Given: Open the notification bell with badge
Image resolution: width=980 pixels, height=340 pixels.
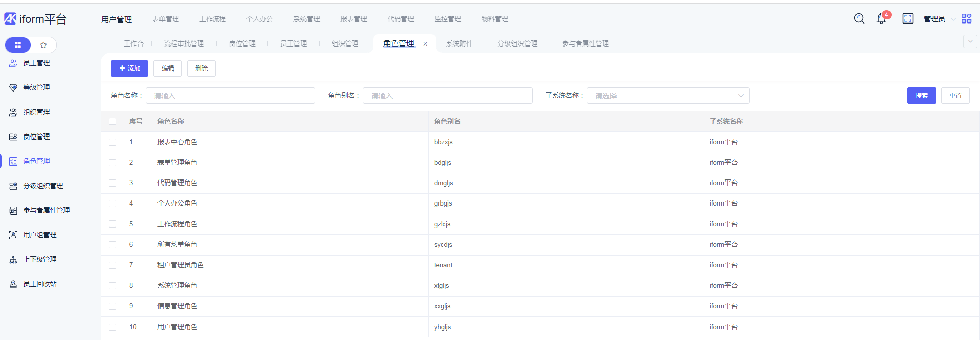Looking at the screenshot, I should click(x=882, y=19).
